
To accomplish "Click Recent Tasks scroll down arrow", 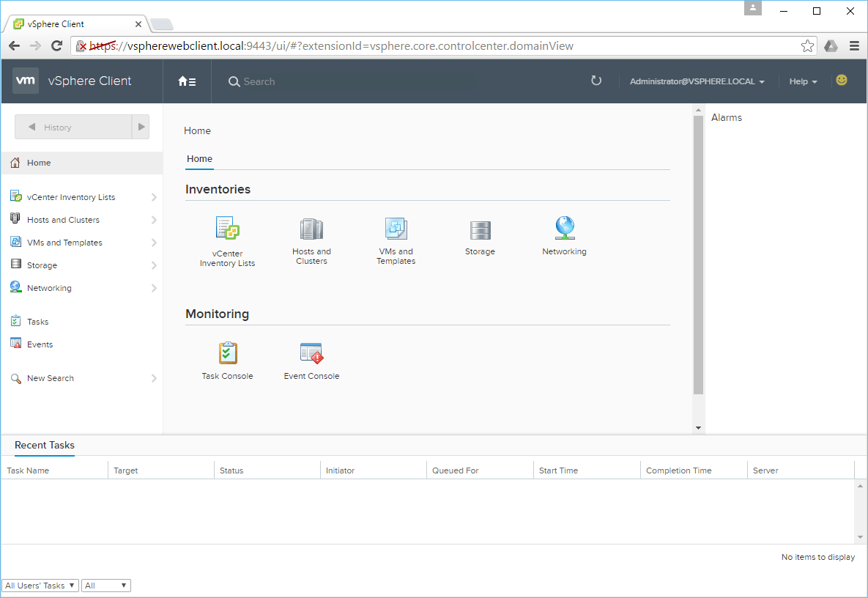I will click(860, 537).
